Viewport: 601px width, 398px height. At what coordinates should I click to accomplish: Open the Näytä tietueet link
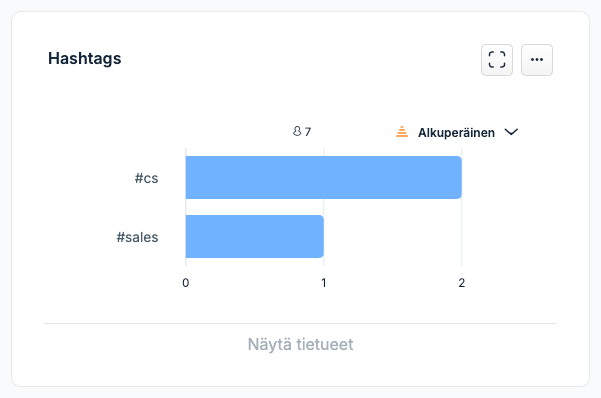click(x=300, y=344)
